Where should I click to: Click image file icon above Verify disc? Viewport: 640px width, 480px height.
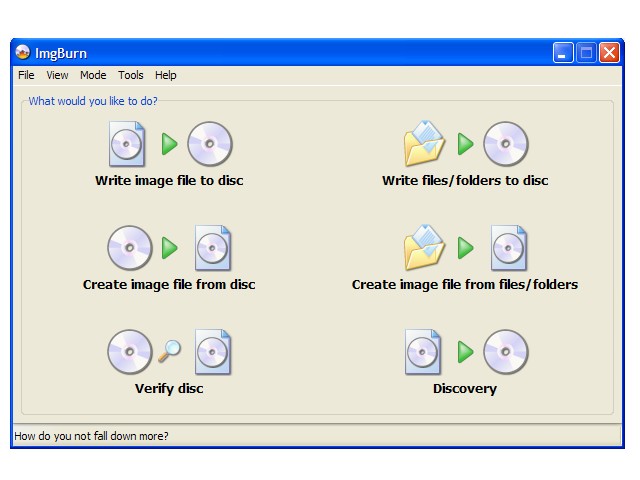pos(213,352)
